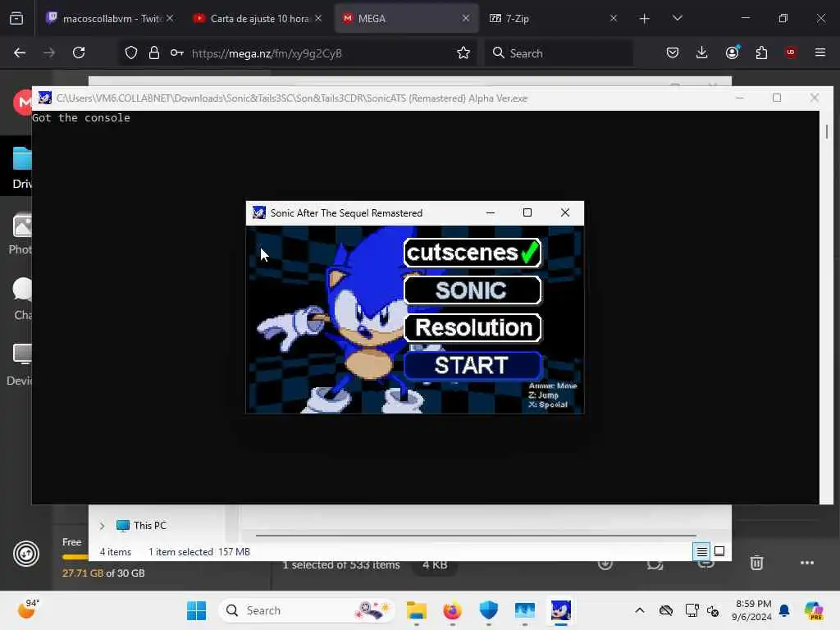Open the Firefox downloads panel
The width and height of the screenshot is (840, 630).
702,52
